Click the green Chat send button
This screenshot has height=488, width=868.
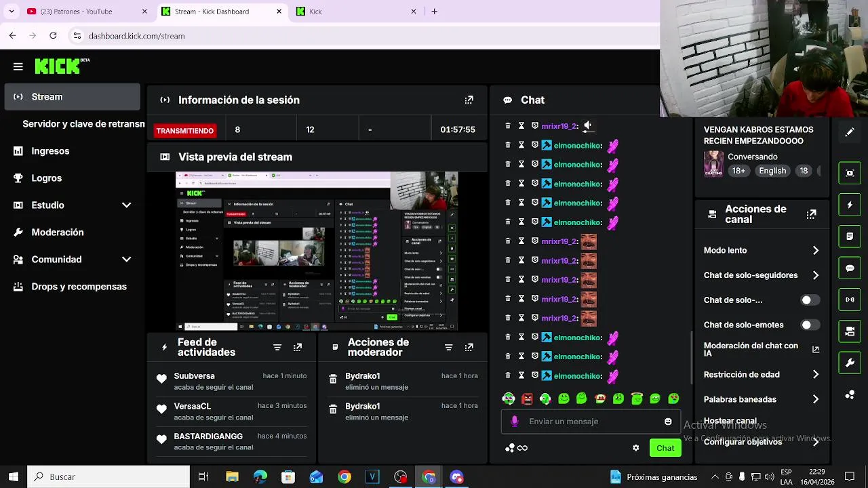[665, 448]
